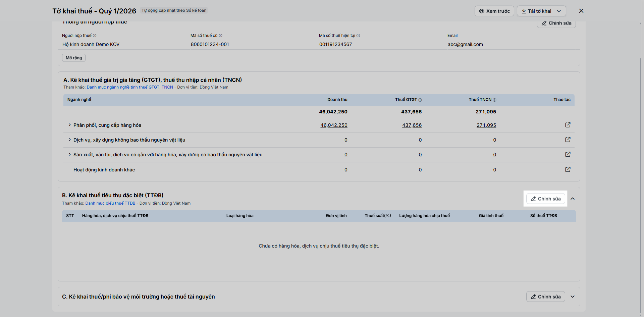
Task: Click Thuế TNCN 0 in Hoạt động kinh doanh khác
Action: tap(495, 170)
